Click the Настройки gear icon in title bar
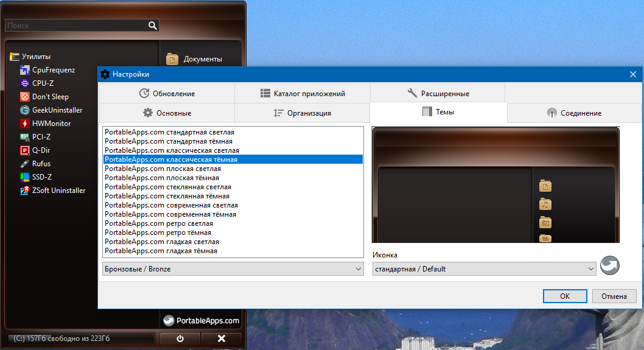 (x=105, y=74)
